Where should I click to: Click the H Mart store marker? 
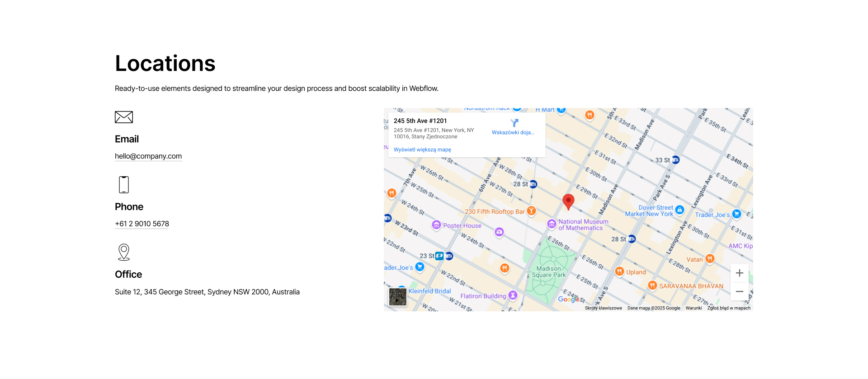point(561,110)
